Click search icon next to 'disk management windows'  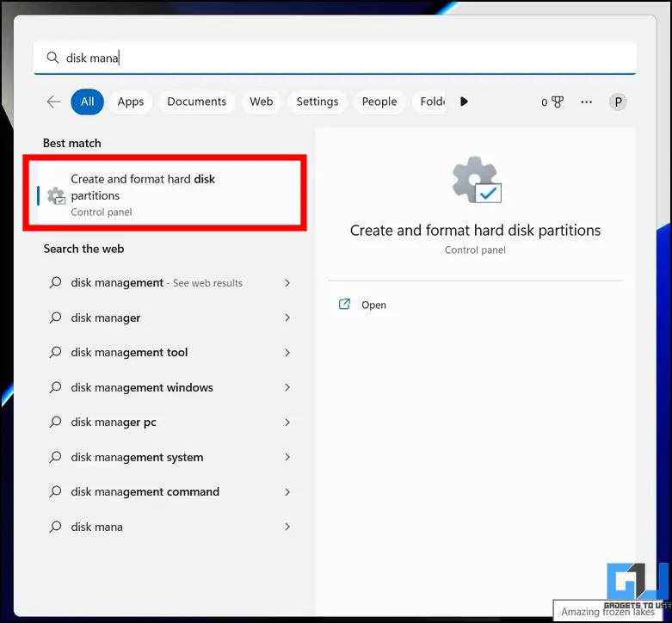55,387
